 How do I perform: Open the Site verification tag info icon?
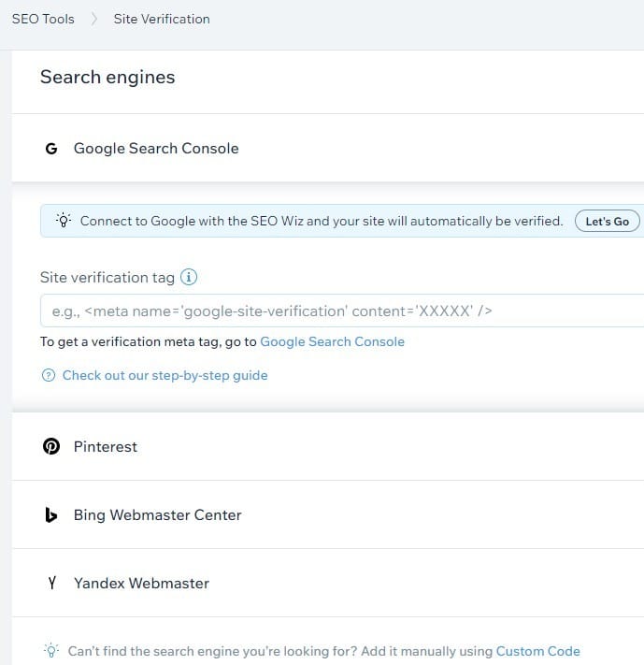pyautogui.click(x=189, y=278)
